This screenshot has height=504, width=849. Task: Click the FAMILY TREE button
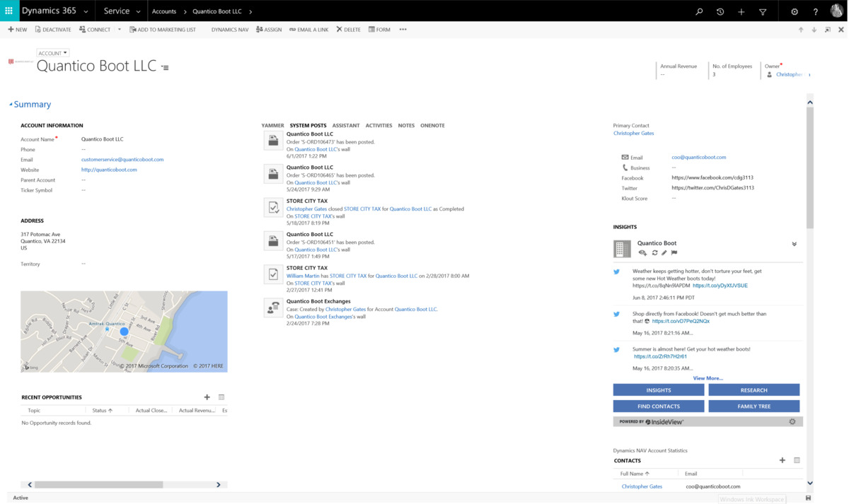[754, 406]
